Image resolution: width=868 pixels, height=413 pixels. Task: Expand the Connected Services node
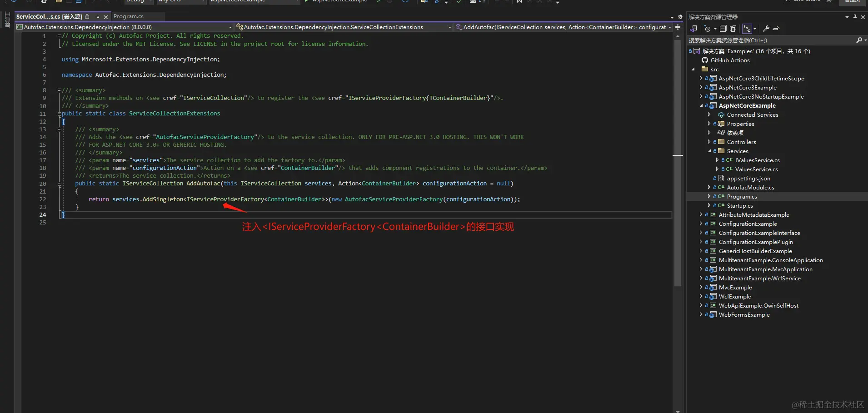tap(709, 115)
